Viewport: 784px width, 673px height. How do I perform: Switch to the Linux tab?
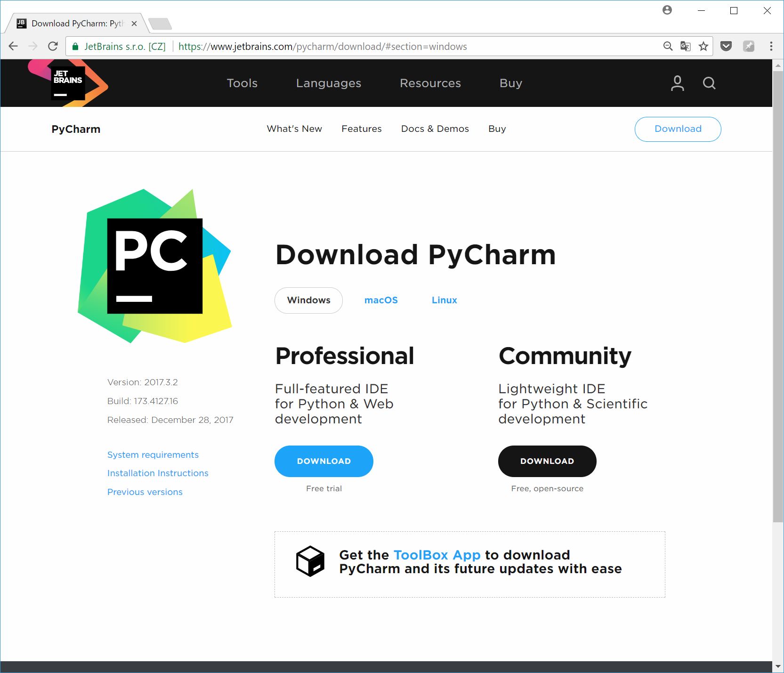445,300
